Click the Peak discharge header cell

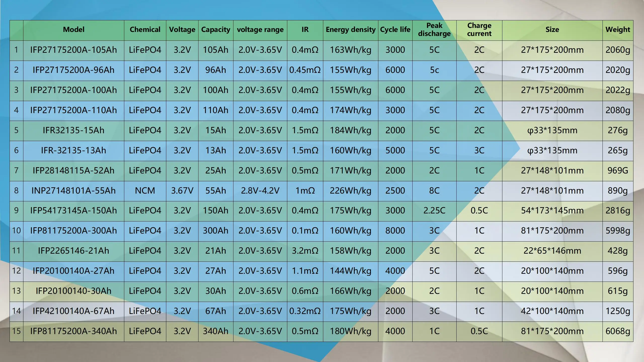[x=434, y=30]
